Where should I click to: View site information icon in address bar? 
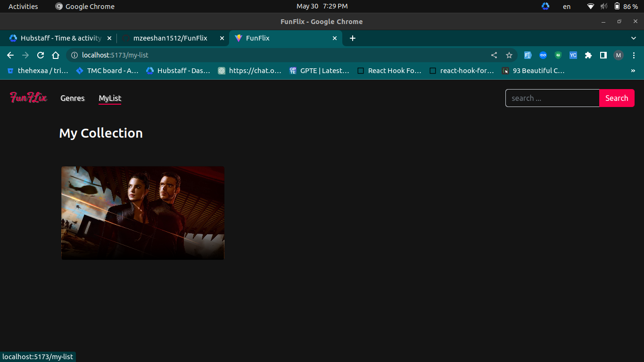pyautogui.click(x=74, y=55)
